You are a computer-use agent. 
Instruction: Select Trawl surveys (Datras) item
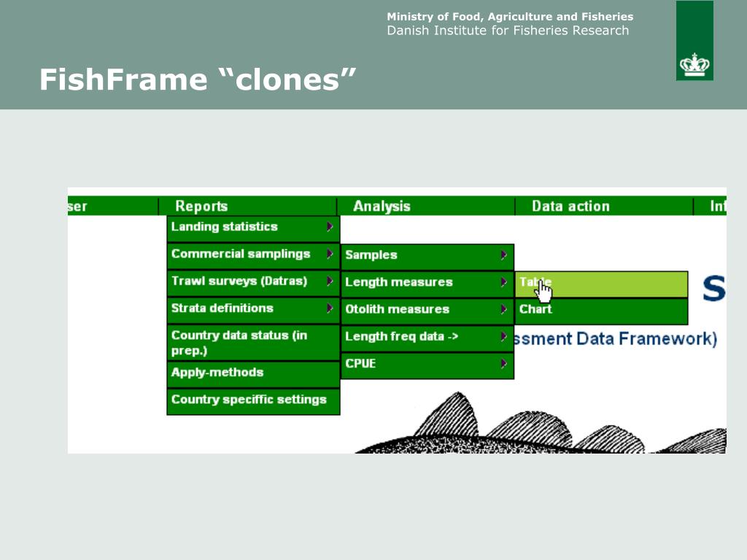tap(253, 284)
